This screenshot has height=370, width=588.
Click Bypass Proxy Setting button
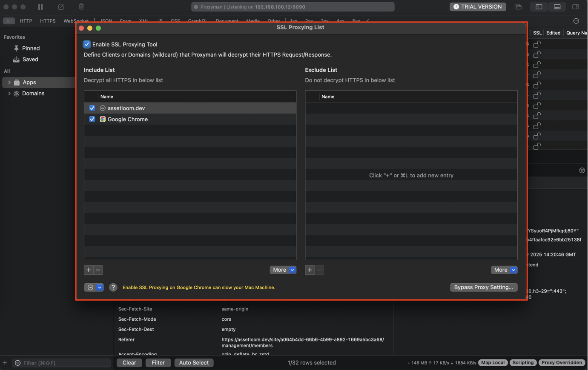pos(484,287)
